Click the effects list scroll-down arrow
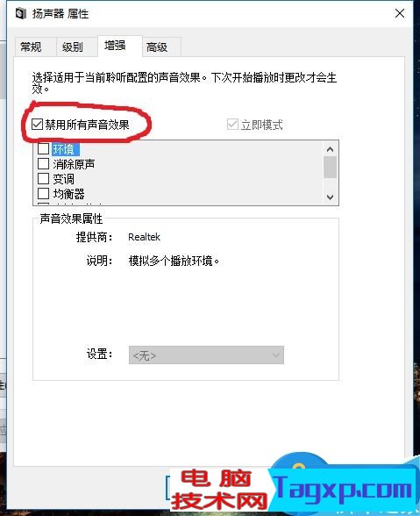 331,197
